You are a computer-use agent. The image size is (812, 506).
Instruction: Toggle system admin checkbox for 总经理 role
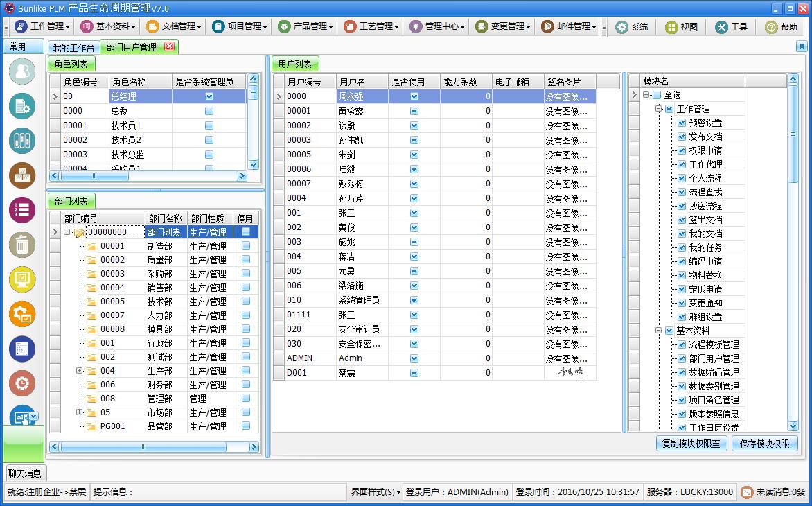(209, 96)
